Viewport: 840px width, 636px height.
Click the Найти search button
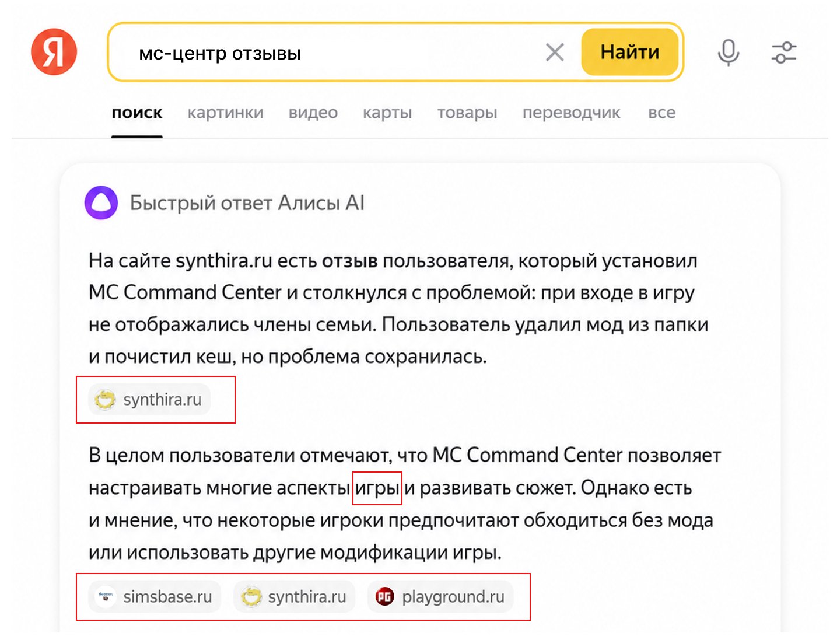click(x=630, y=52)
